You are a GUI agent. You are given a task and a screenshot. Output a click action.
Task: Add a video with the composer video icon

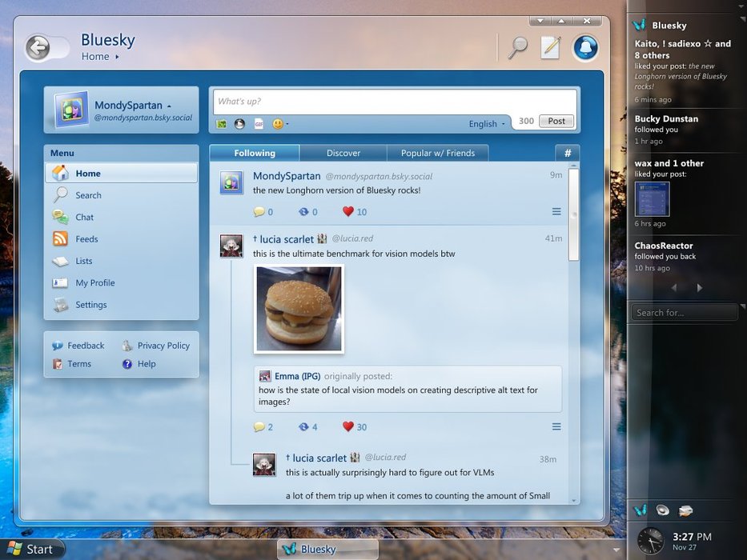tap(239, 124)
